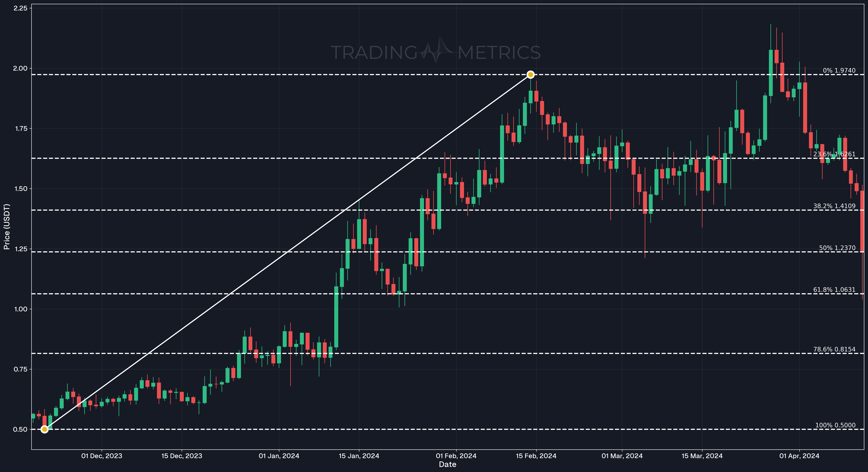Click the 'Date' x-axis title
This screenshot has width=868, height=472.
447,465
